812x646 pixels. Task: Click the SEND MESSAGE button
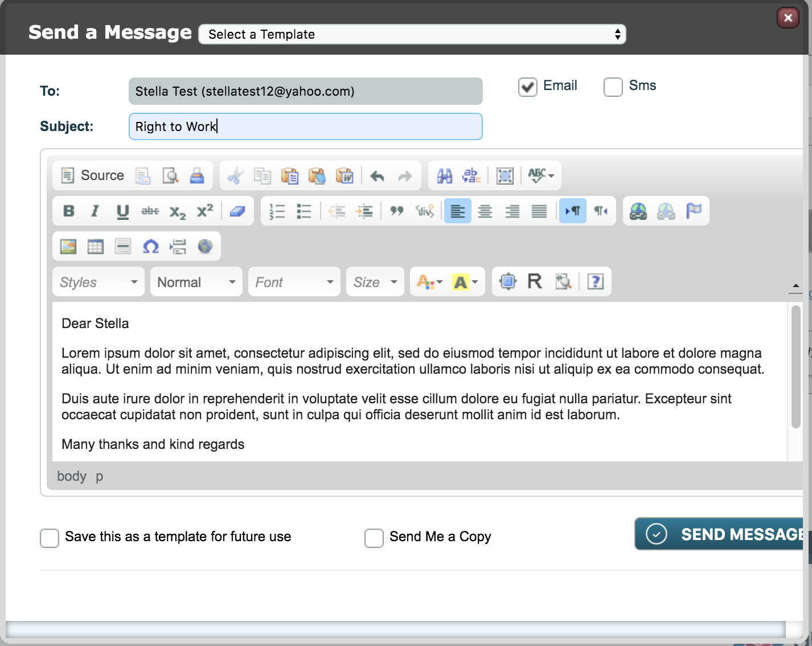[x=720, y=534]
